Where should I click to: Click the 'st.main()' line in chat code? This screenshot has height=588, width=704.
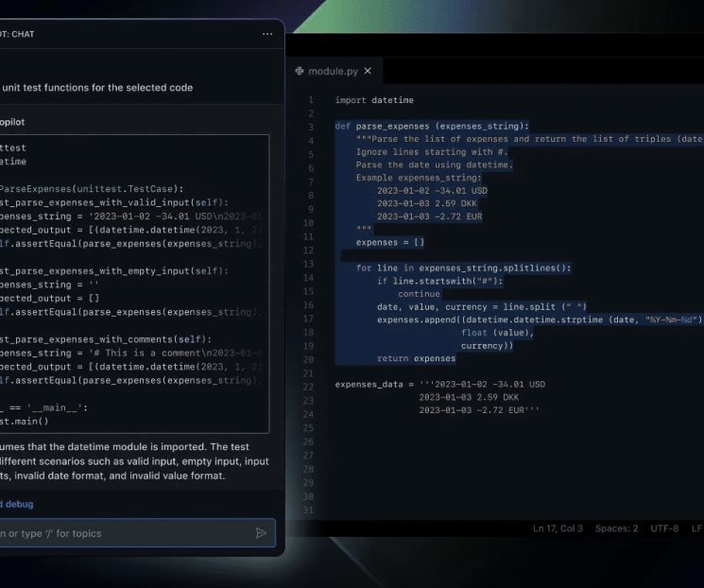(x=25, y=422)
